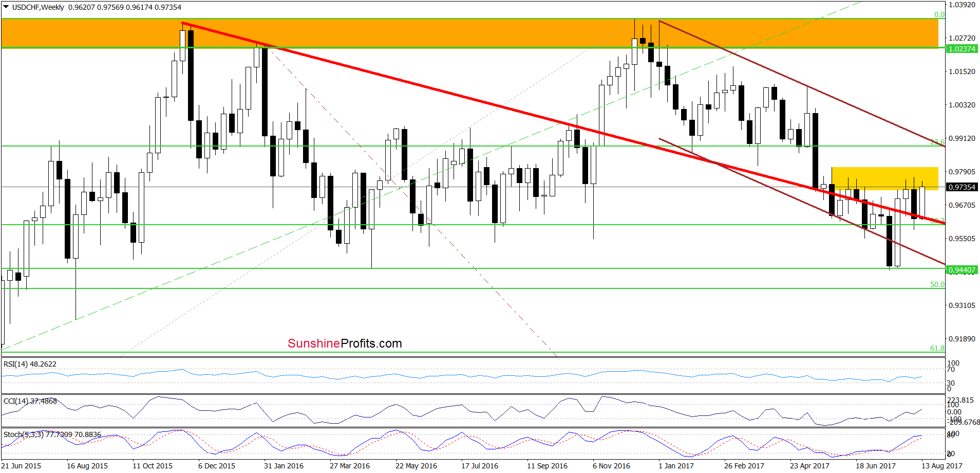Click the green 0.94407 support level label
Viewport: 980px width, 473px height.
(x=962, y=270)
